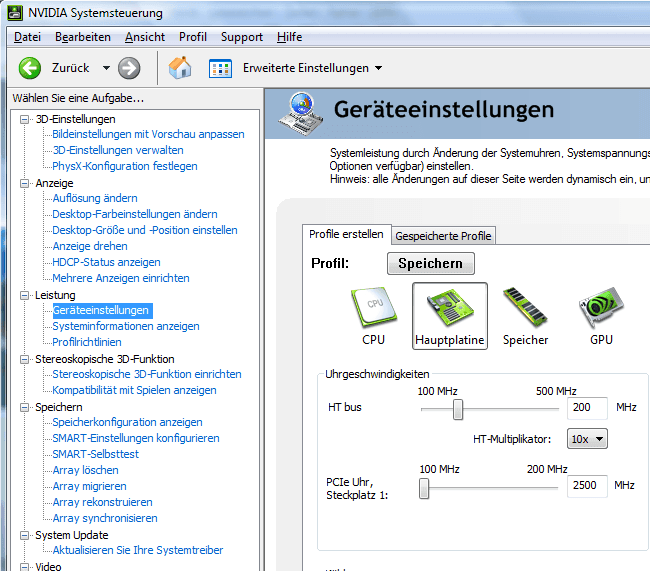650x571 pixels.
Task: Open Array migrieren
Action: [x=89, y=486]
